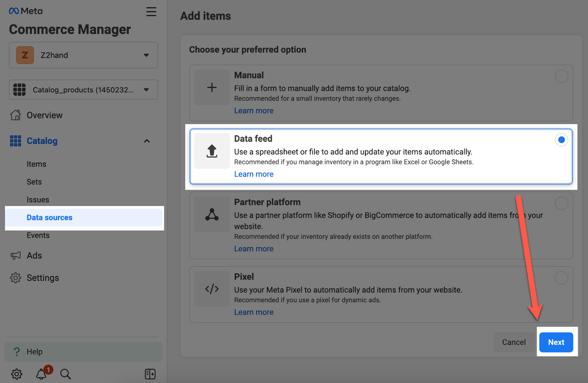Select the Manual radio button
This screenshot has width=588, height=383.
click(x=561, y=77)
